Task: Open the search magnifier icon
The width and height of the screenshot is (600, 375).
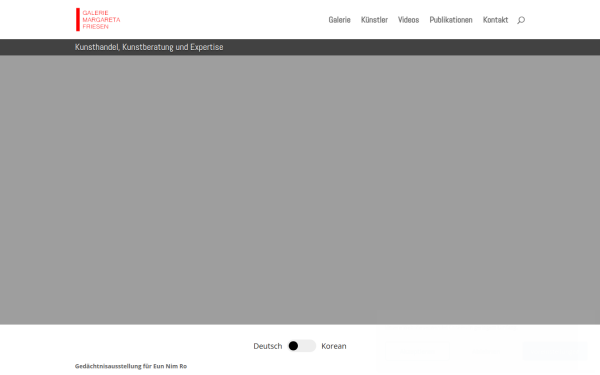Action: tap(521, 20)
